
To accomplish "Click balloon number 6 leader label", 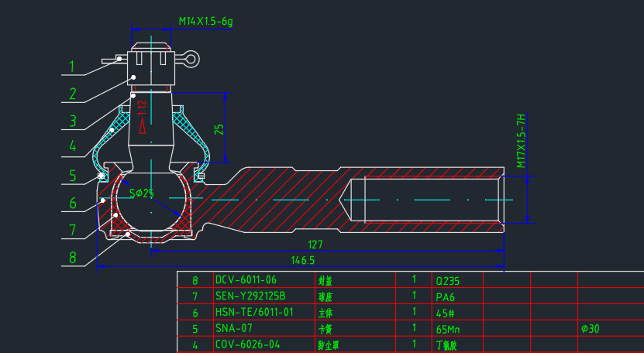I will coord(73,203).
